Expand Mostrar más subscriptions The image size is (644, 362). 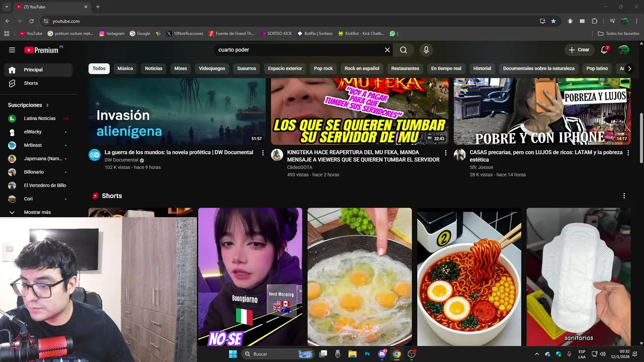[38, 212]
